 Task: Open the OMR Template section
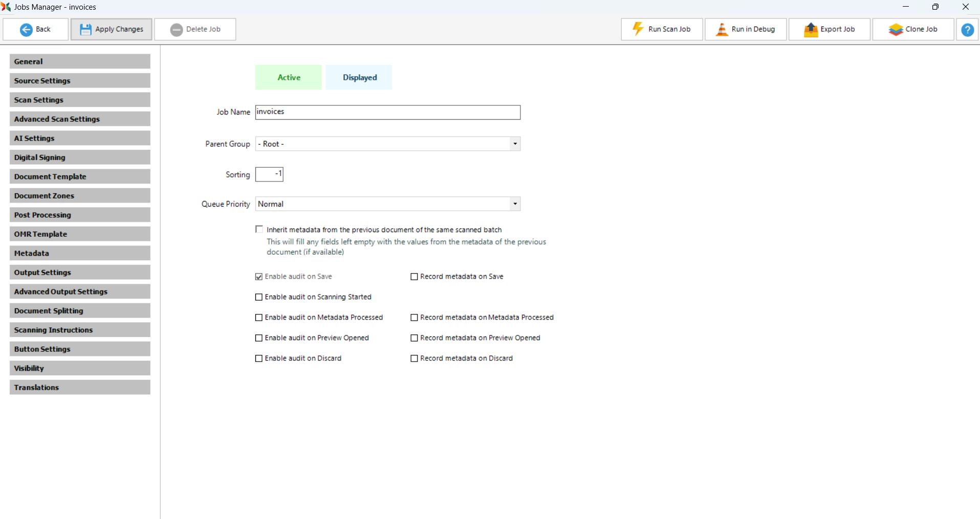point(80,234)
